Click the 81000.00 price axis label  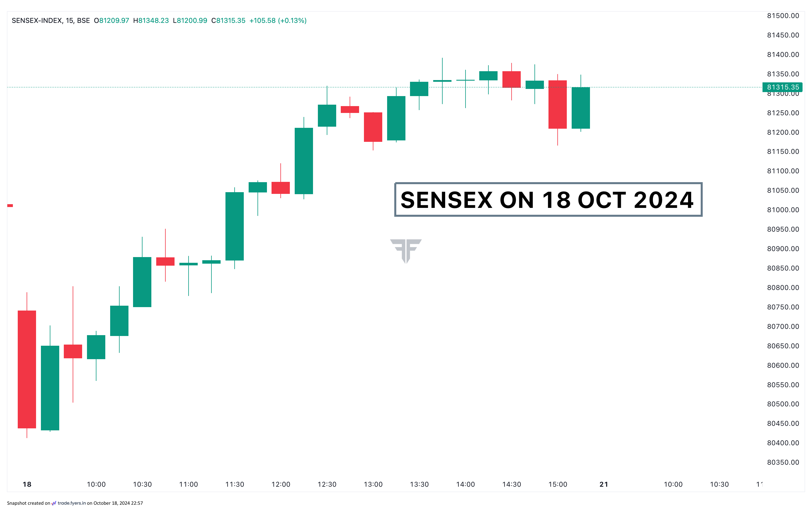783,210
